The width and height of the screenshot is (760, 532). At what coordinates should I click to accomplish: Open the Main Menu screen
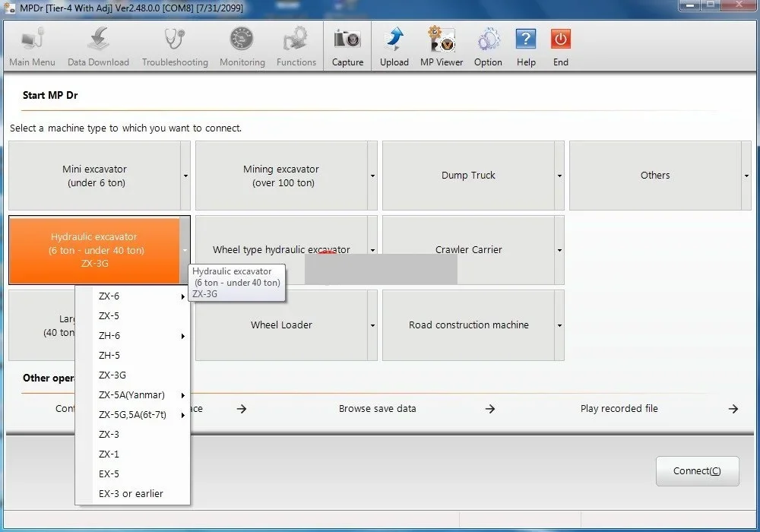pyautogui.click(x=31, y=44)
